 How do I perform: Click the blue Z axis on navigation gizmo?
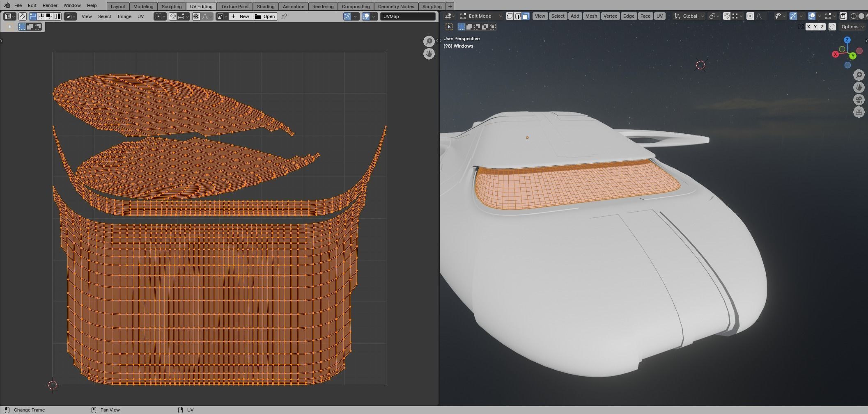[x=847, y=40]
